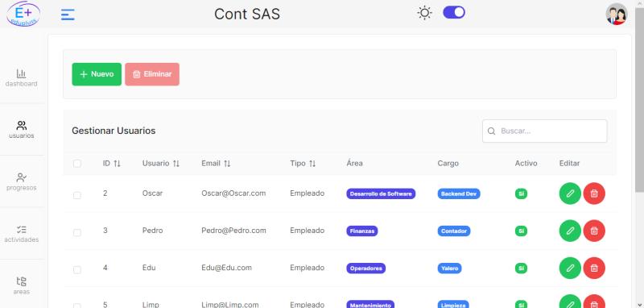Click the Cargo column header
Viewport: 644px width, 308px height.
click(448, 163)
